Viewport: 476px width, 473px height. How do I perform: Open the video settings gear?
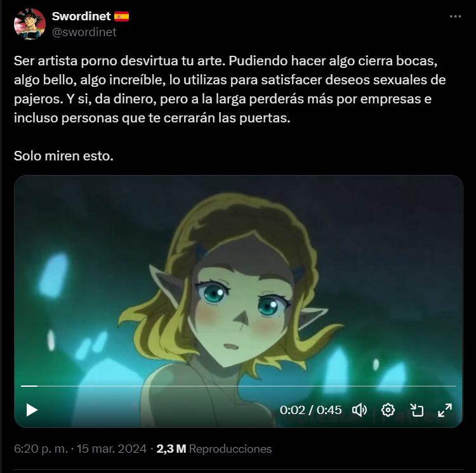pos(388,410)
